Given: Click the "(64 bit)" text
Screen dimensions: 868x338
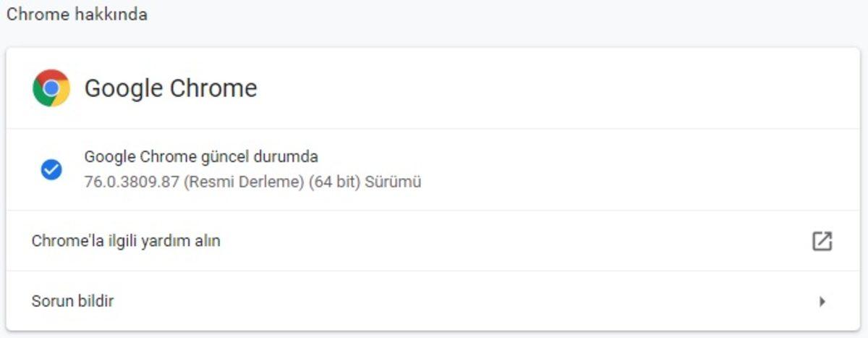Looking at the screenshot, I should pyautogui.click(x=334, y=182).
